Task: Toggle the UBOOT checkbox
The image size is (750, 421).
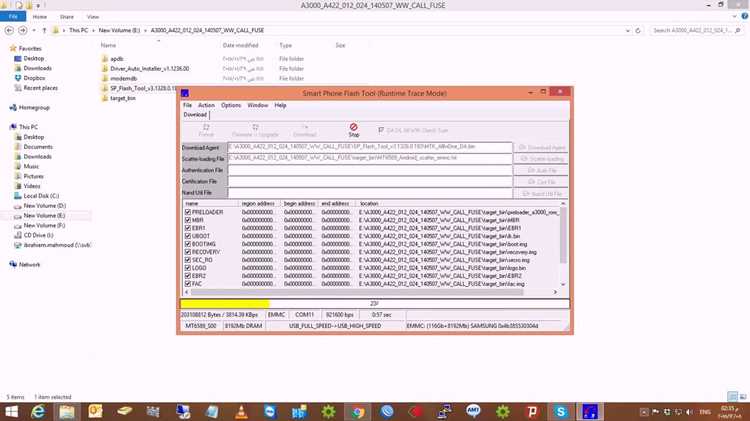Action: (x=188, y=236)
